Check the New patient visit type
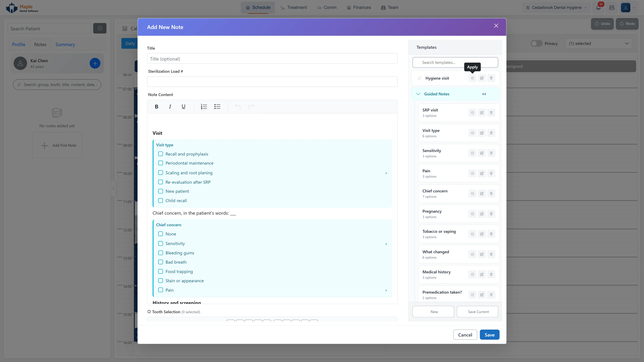The width and height of the screenshot is (644, 362). coord(160,191)
